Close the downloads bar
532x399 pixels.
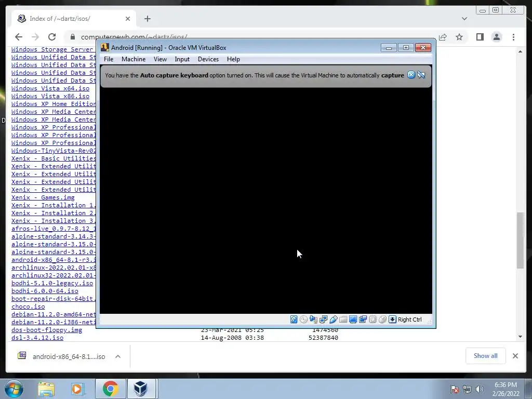tap(515, 356)
